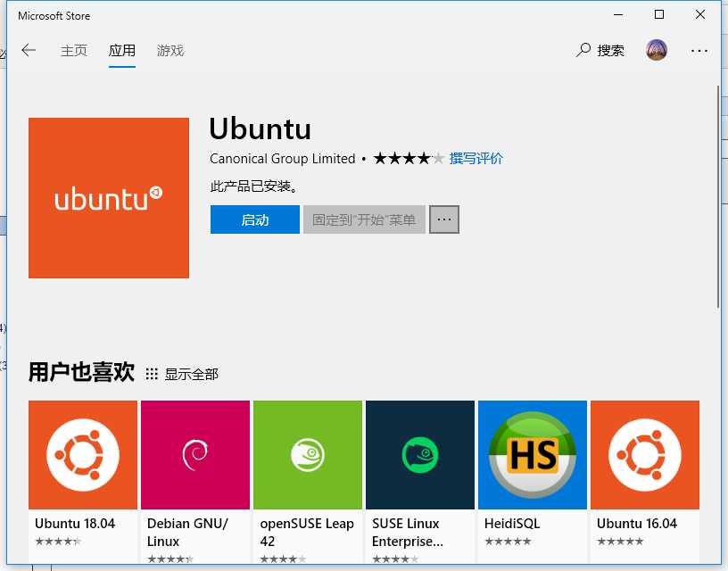
Task: Click the 用户也喜欢 section heading
Action: [82, 372]
